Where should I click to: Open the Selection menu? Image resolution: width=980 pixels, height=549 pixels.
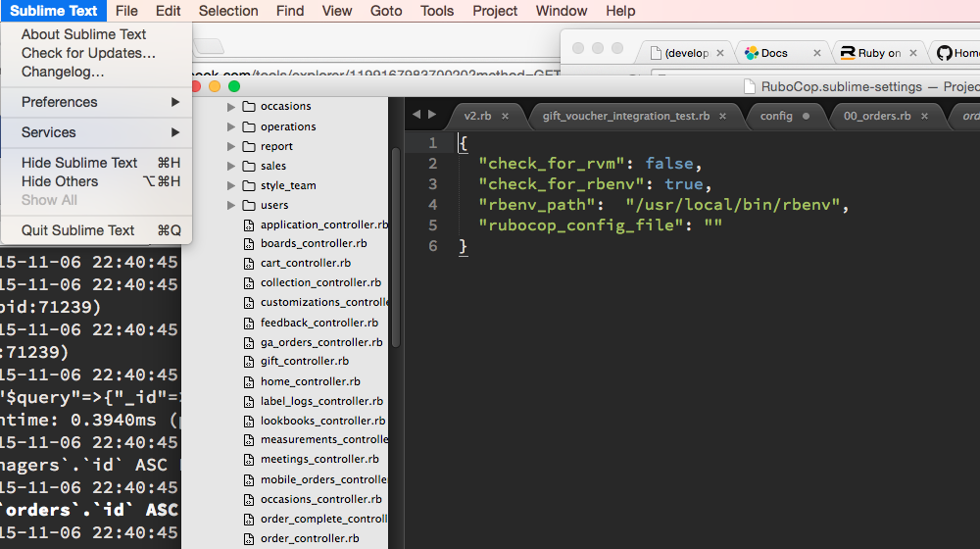tap(228, 11)
